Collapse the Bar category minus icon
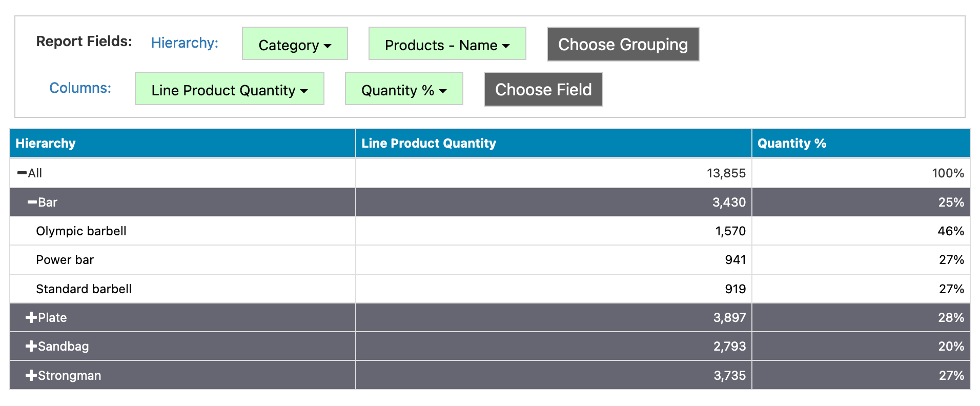 pos(32,202)
